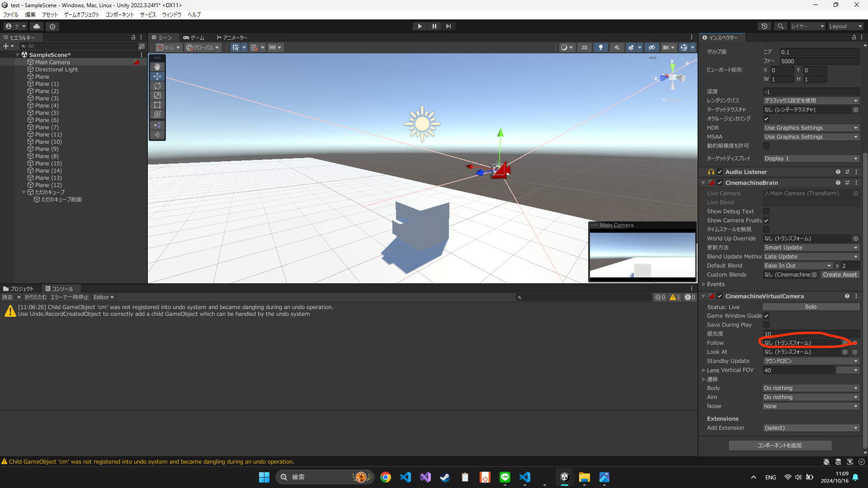
Task: Enable the Save During Play checkbox
Action: (766, 325)
